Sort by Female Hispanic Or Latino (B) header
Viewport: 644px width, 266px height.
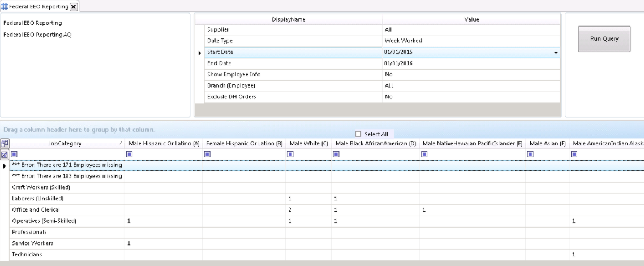pyautogui.click(x=244, y=144)
